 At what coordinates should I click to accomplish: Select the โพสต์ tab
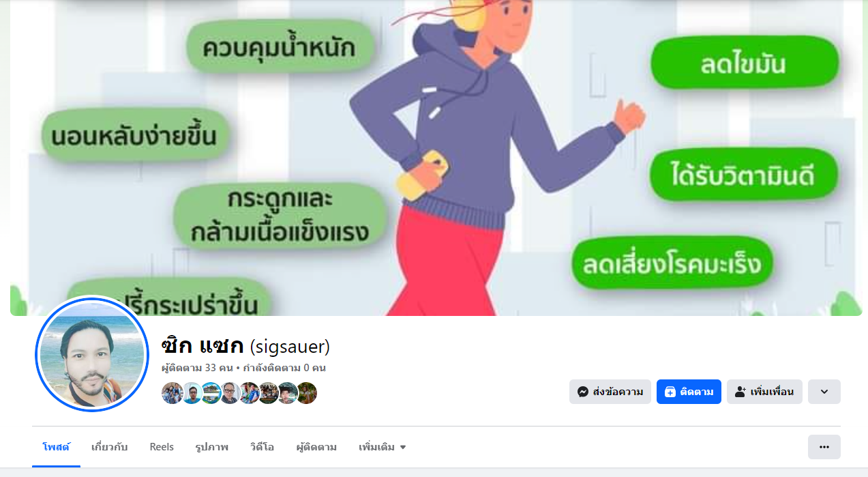point(56,447)
